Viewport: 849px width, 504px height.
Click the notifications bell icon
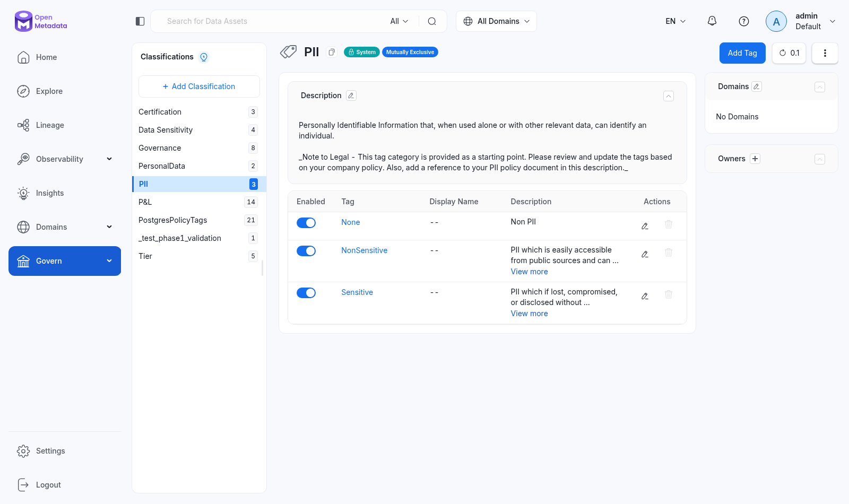click(712, 21)
